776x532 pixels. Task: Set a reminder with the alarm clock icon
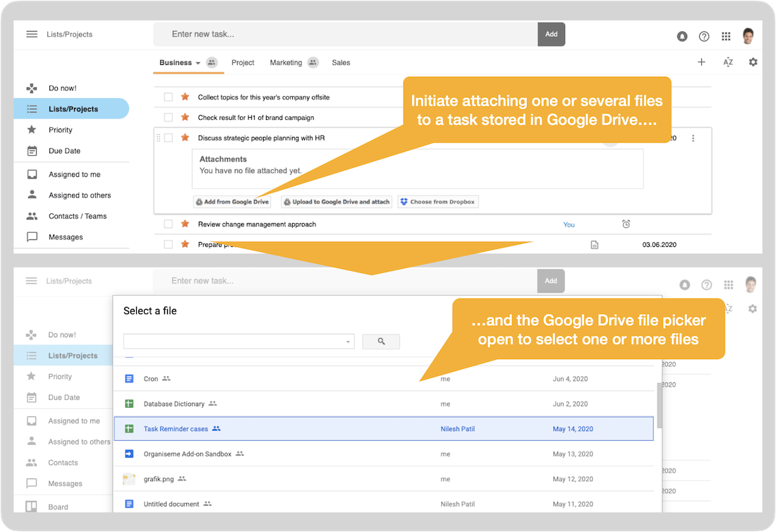point(626,224)
